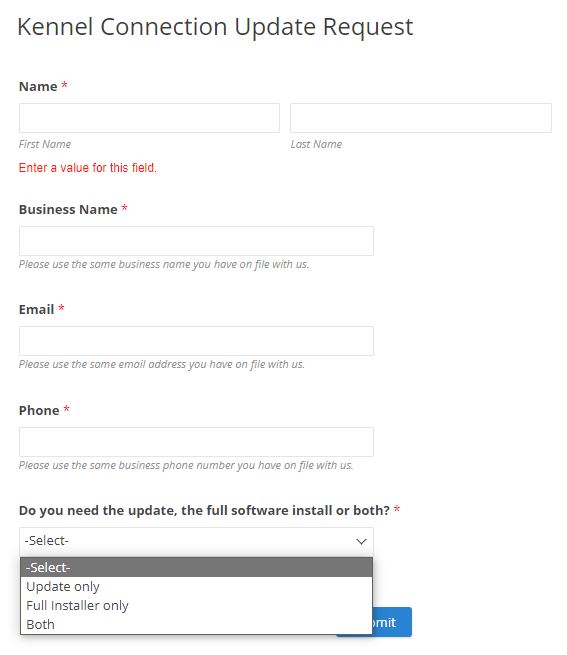This screenshot has width=567, height=655.
Task: Click the First Name input field
Action: [149, 118]
